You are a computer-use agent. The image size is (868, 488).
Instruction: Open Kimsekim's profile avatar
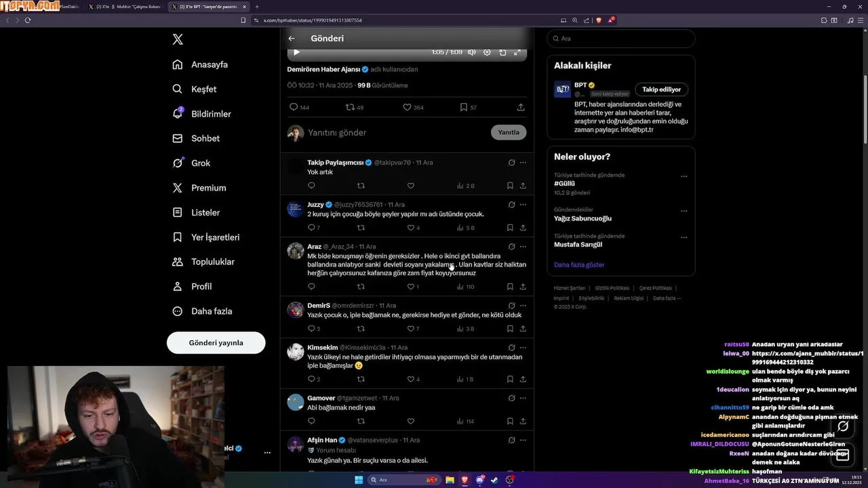(295, 352)
